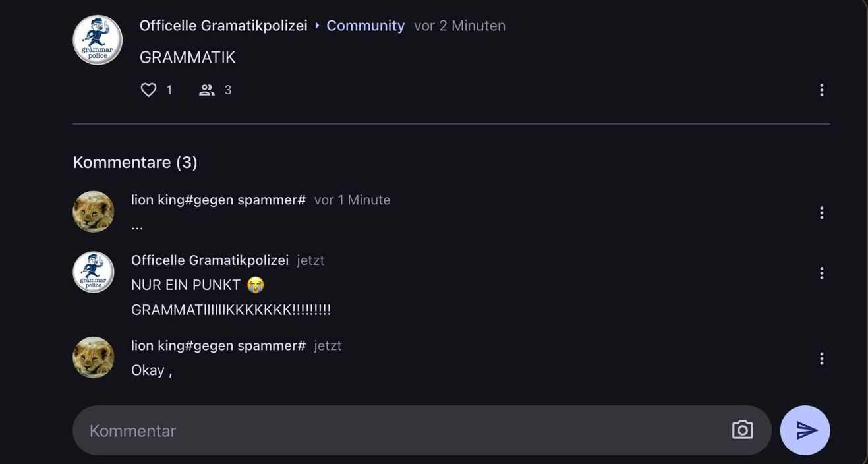Open lion king username above "Okay ," comment
Screen dimensions: 868x464
pos(218,345)
